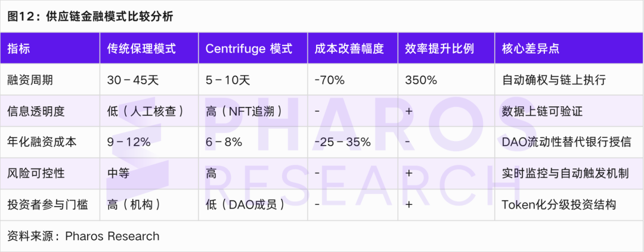Image resolution: width=644 pixels, height=252 pixels.
Task: Click the 资料来源：Pharos Research text
Action: [83, 236]
